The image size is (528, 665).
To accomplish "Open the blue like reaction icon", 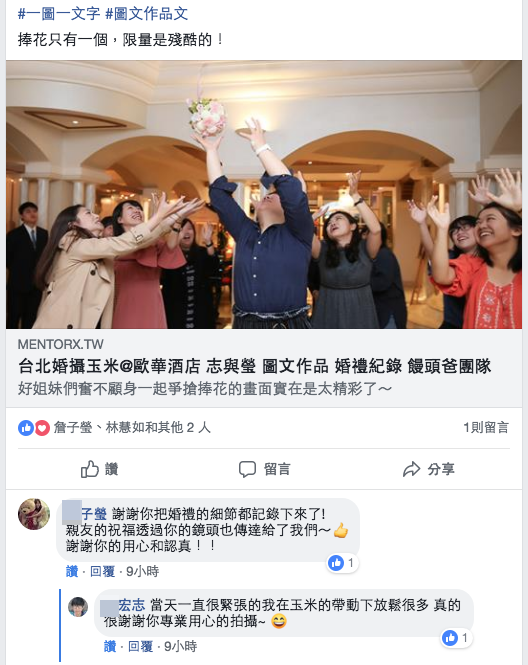I will pyautogui.click(x=26, y=428).
